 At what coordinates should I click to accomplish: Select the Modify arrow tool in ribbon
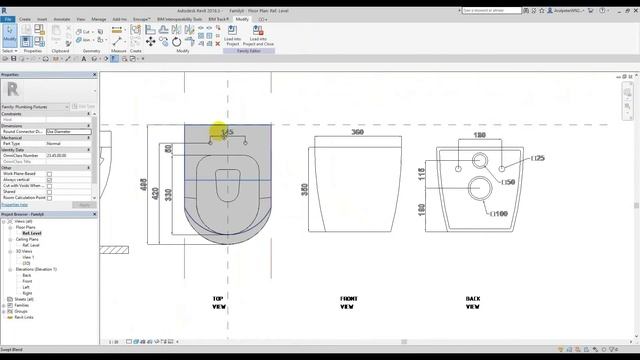pos(9,35)
